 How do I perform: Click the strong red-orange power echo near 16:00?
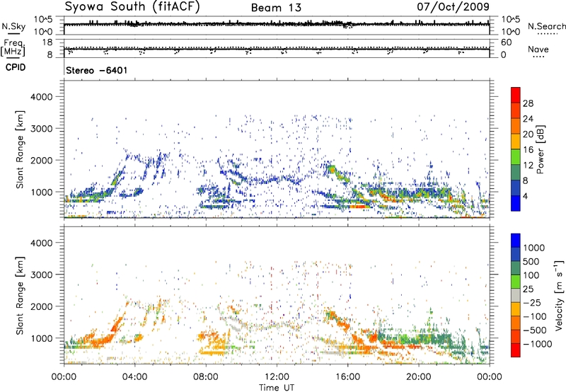pyautogui.click(x=359, y=207)
